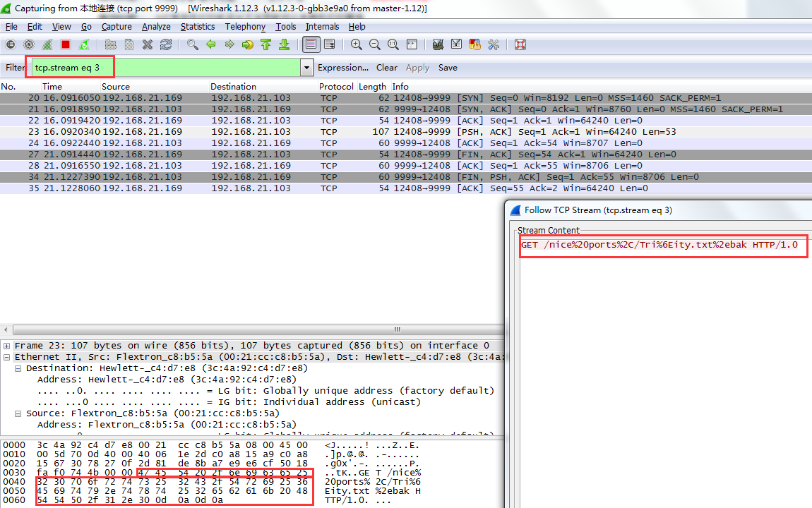
Task: Stop the running capture with the red square
Action: [x=65, y=45]
